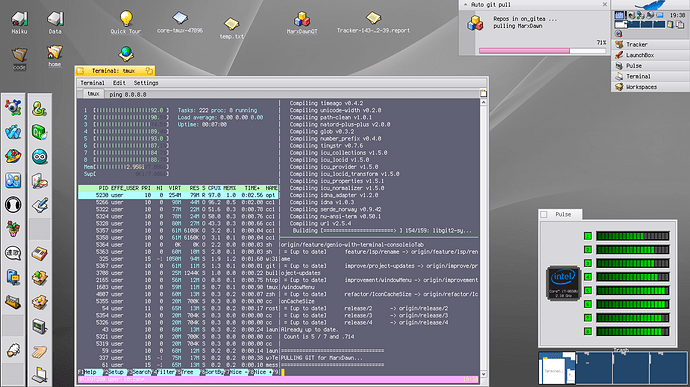Toggle CPU 6 in Pulse
This screenshot has width=690, height=387.
pos(588,304)
